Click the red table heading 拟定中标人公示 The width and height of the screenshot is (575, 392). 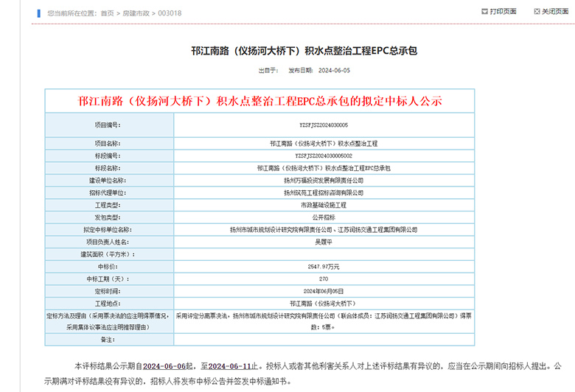coord(259,101)
